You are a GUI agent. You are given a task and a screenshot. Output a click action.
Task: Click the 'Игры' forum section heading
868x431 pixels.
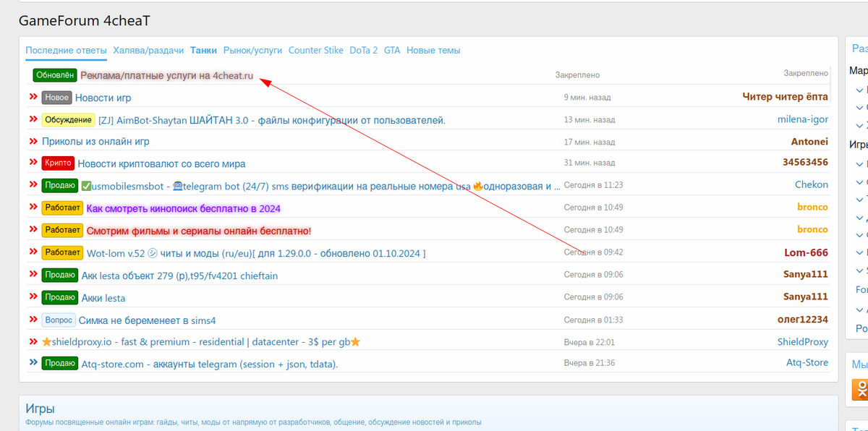[x=40, y=409]
